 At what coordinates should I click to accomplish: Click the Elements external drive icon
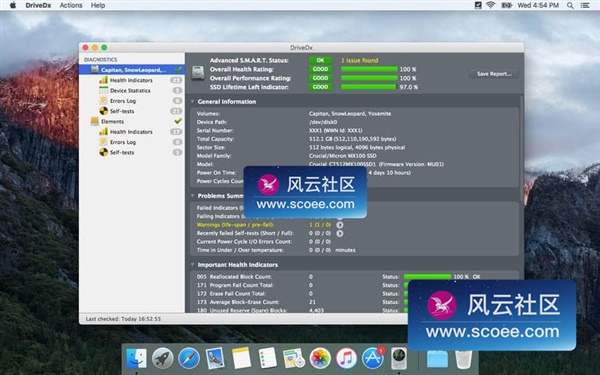[x=95, y=121]
